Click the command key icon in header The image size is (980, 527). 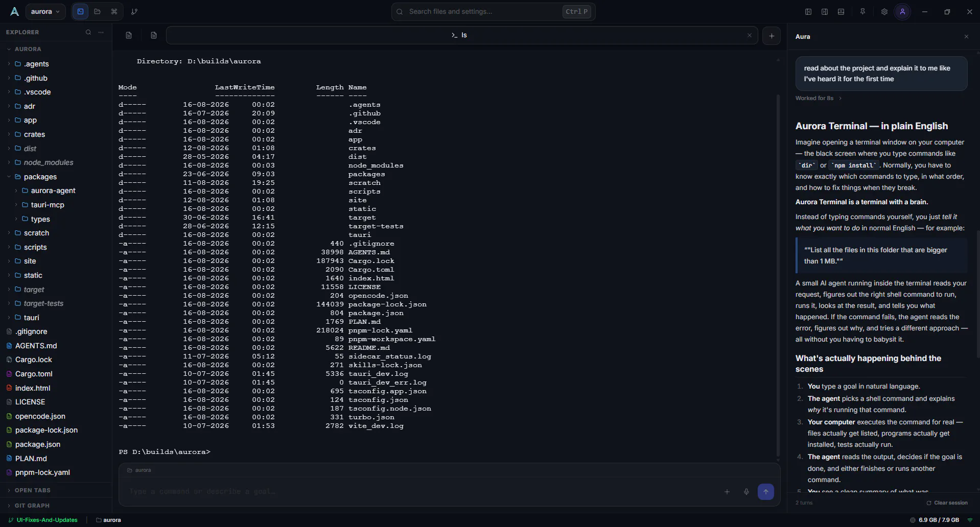coord(114,11)
